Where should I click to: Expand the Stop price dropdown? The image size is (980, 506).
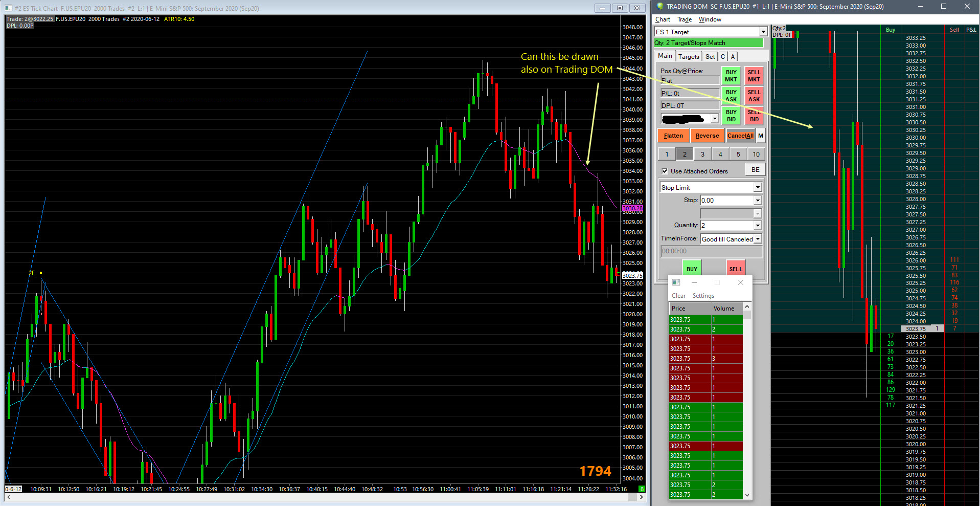coord(758,201)
